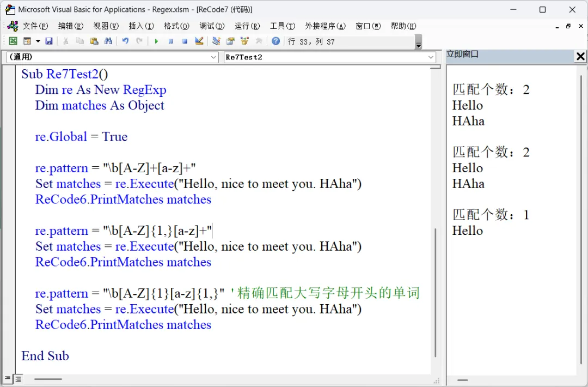Click 匹配个数: 1 in immediate window

[491, 215]
